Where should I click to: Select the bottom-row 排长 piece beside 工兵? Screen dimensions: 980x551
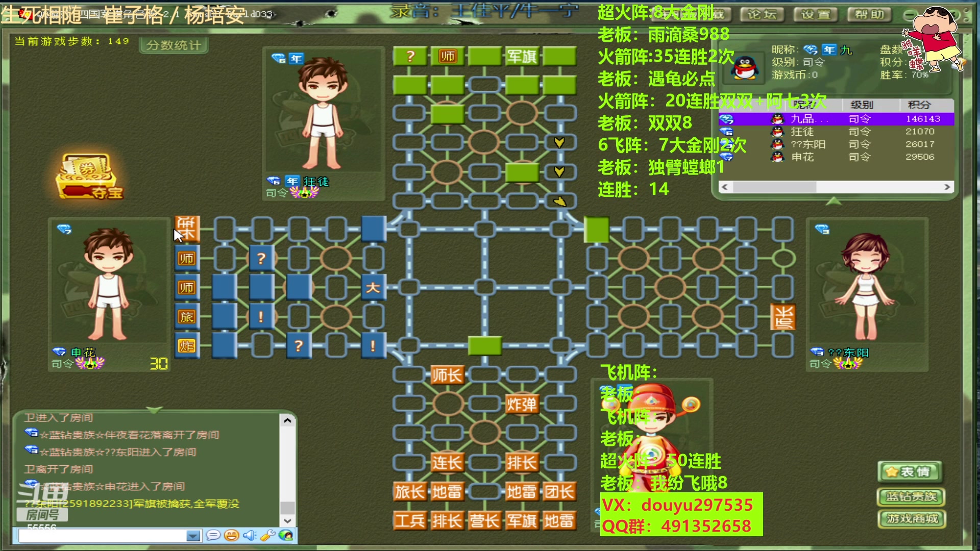[447, 521]
